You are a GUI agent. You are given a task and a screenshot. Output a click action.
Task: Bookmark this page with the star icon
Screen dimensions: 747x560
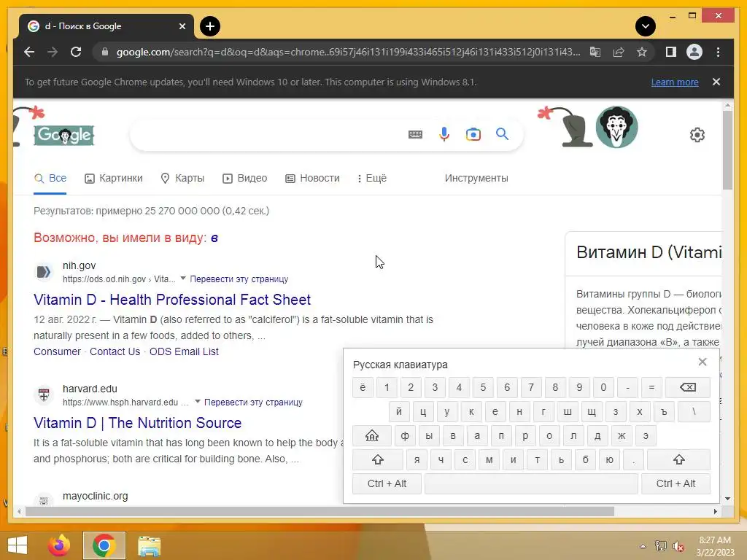click(x=642, y=52)
